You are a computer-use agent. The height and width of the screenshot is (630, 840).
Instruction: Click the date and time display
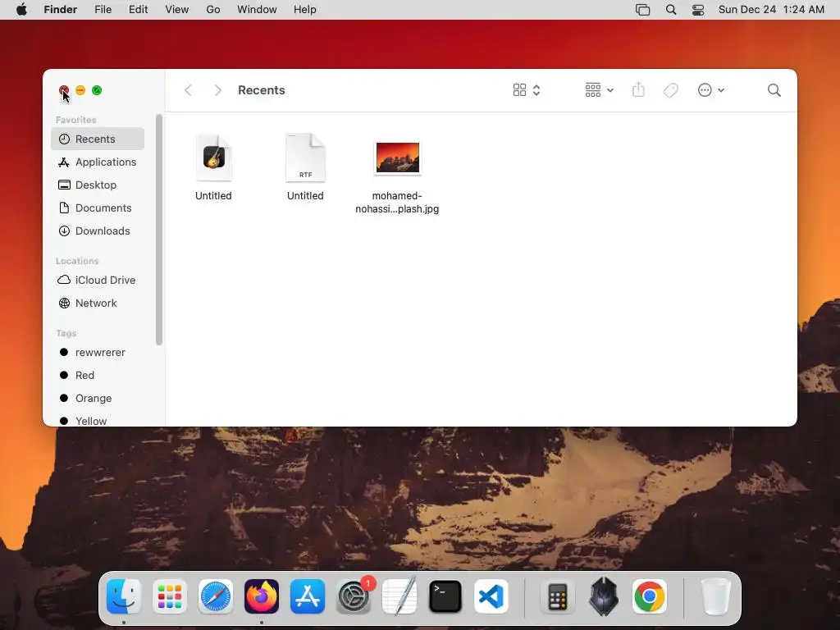[771, 10]
